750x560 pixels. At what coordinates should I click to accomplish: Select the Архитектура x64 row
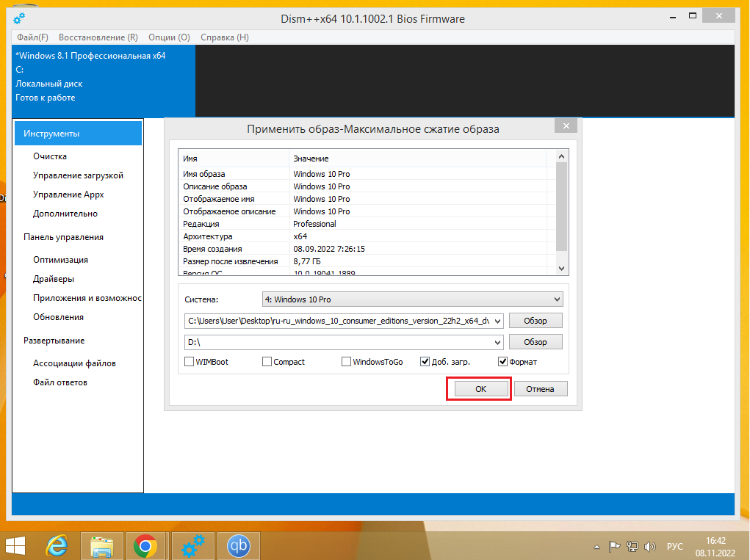point(367,236)
